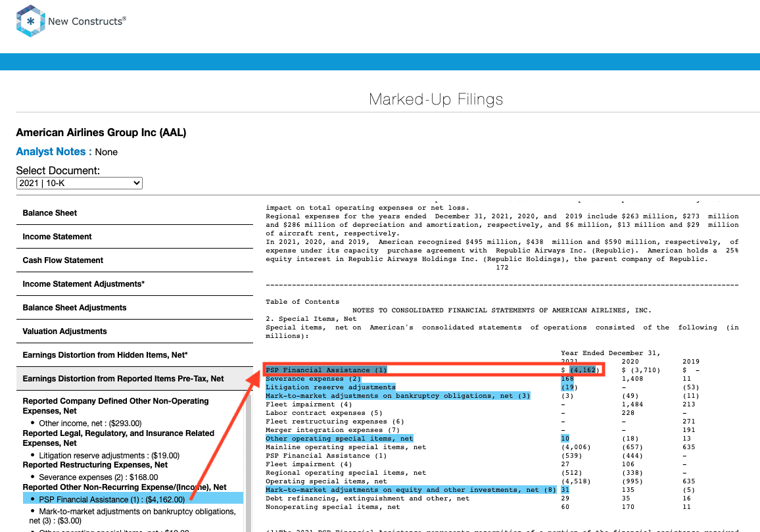This screenshot has height=532, width=760.
Task: Click the 1,484 fleet impairment value
Action: tap(632, 404)
